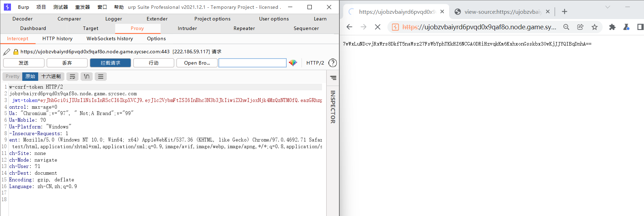Screen dimensions: 644x216
Task: Open the 重发器 menu
Action: click(82, 7)
